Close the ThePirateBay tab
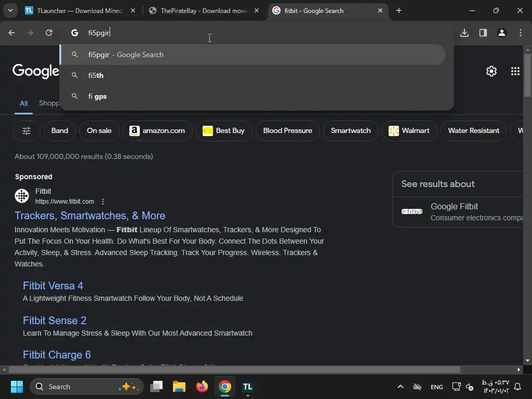532x399 pixels. (x=257, y=10)
